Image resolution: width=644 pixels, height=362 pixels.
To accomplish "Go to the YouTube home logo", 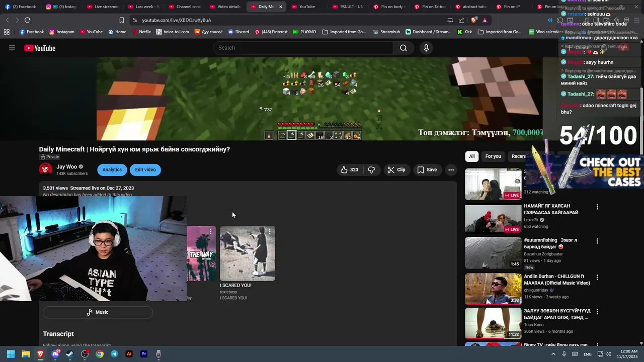I will click(40, 48).
